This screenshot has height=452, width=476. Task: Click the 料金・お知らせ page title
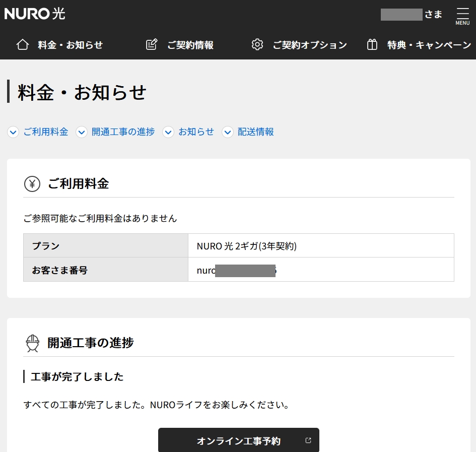tap(82, 92)
